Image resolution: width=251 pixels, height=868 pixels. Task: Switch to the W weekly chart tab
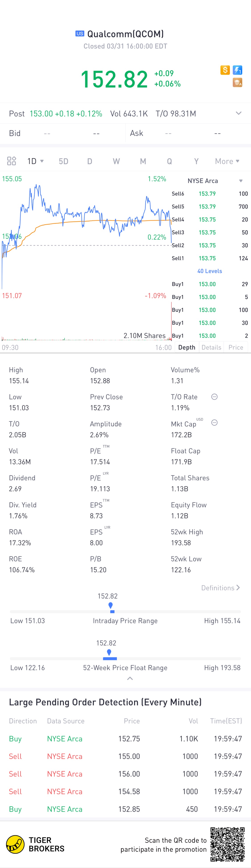(x=116, y=161)
